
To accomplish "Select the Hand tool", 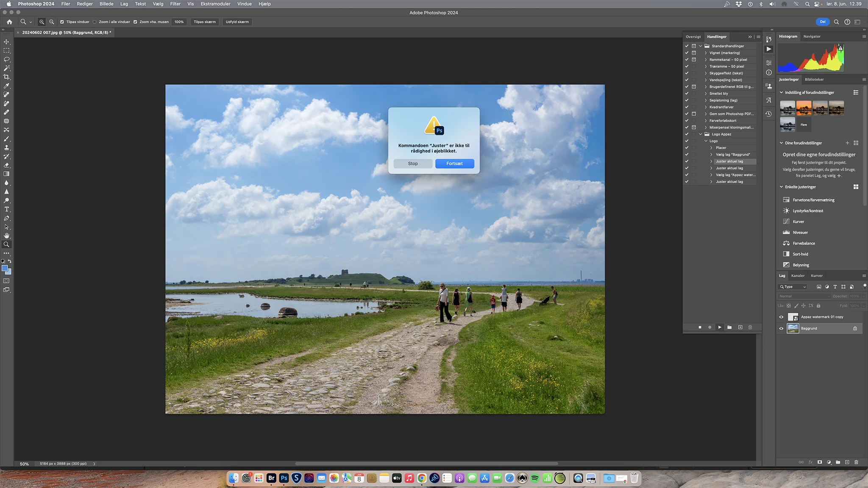I will coord(6,236).
